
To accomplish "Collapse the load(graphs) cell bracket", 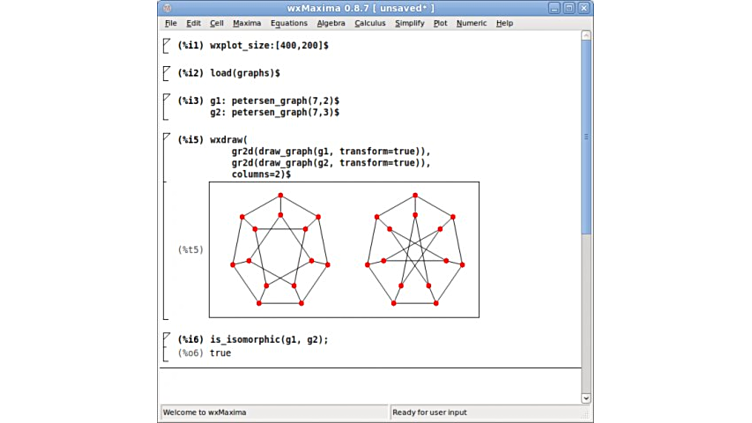I will click(x=166, y=73).
